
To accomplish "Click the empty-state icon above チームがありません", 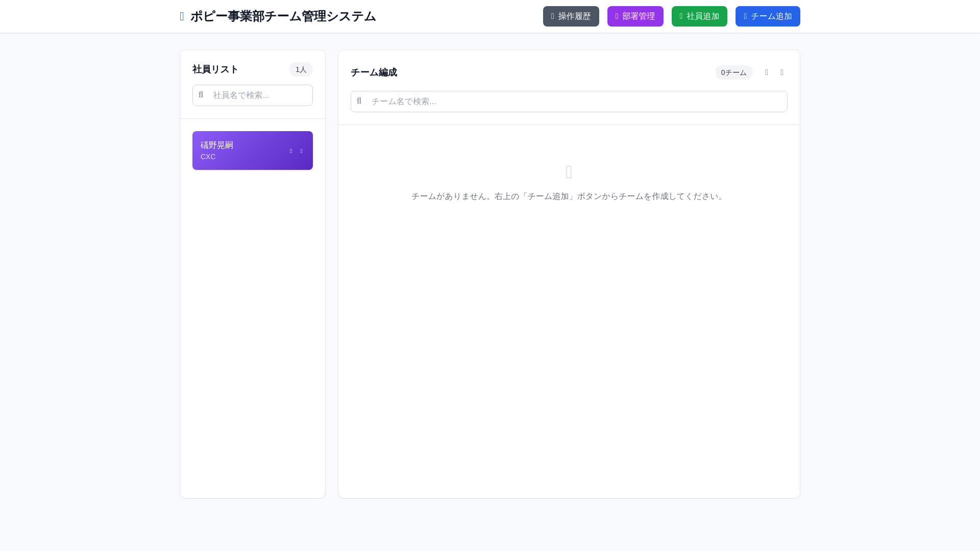I will tap(569, 172).
